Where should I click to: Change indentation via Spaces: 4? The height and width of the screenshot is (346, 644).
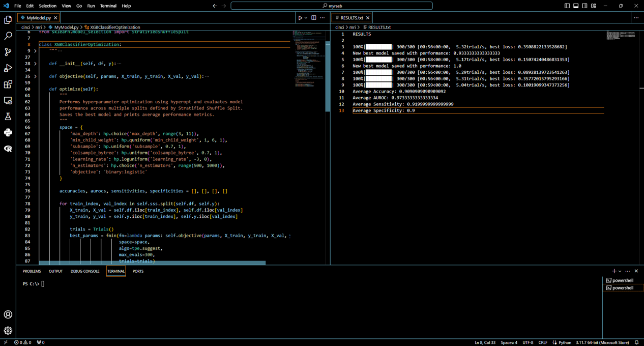(509, 342)
